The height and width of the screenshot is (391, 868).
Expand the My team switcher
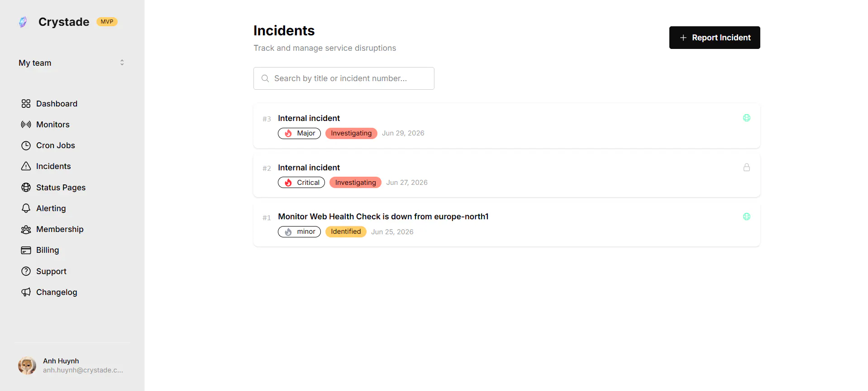coord(72,63)
